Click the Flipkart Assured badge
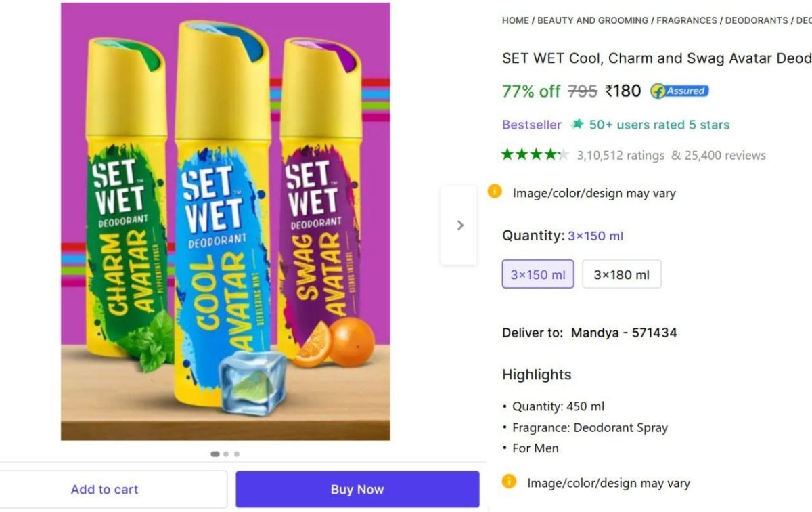The image size is (812, 512). tap(679, 90)
